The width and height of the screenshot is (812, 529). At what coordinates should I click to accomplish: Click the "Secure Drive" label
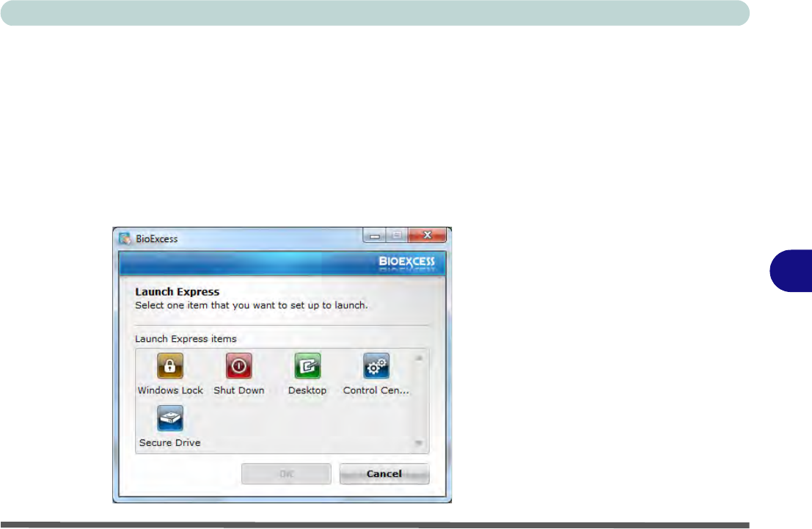coord(170,442)
